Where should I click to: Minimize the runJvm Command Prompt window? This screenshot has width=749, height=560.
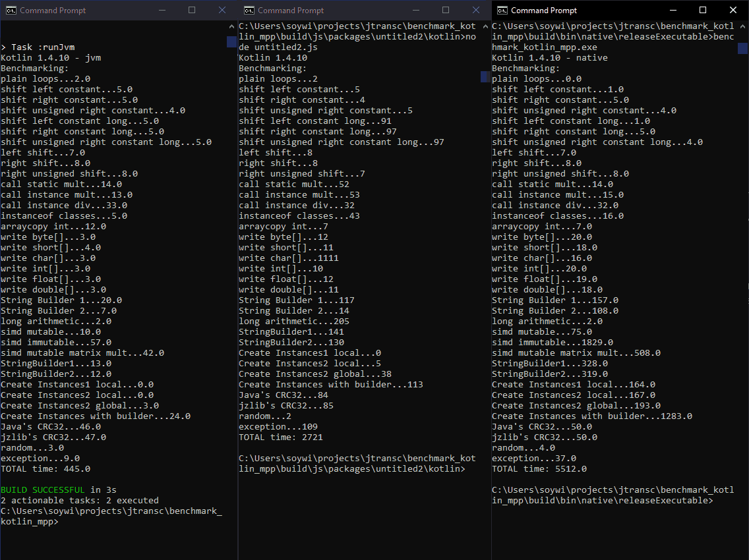coord(162,11)
